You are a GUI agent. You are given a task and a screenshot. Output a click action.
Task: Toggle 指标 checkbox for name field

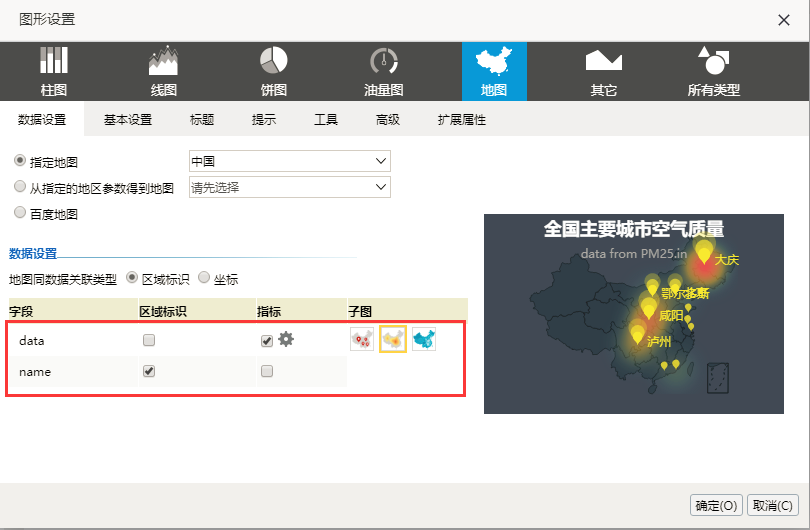click(x=267, y=371)
